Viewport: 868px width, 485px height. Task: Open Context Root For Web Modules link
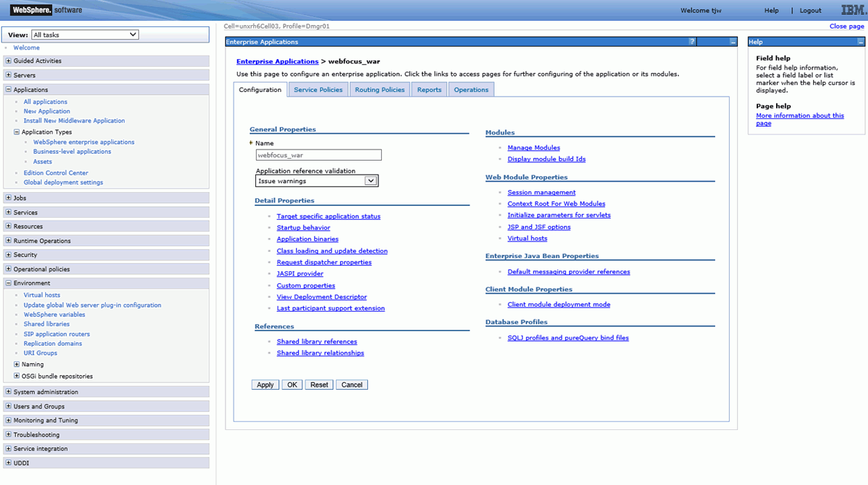click(x=556, y=203)
